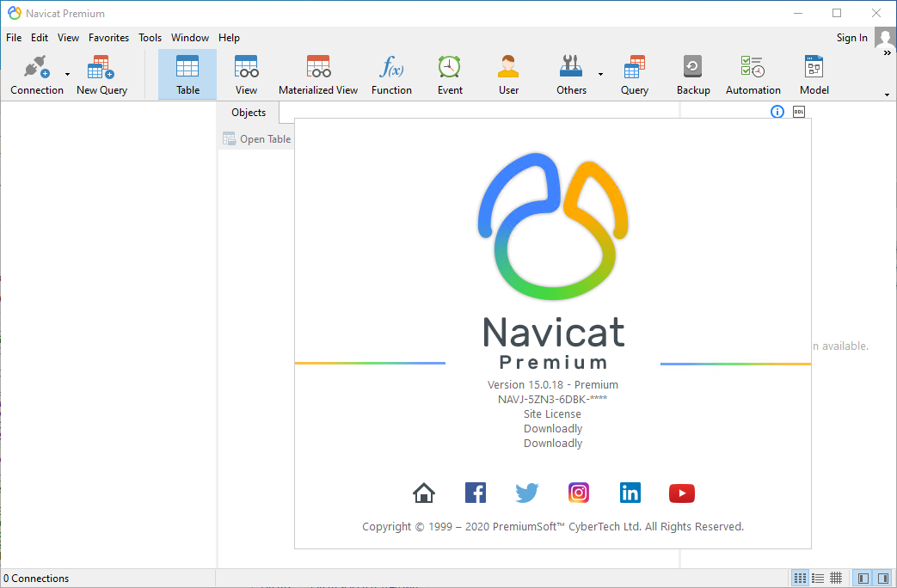This screenshot has height=588, width=897.
Task: Toggle the information pane visibility
Action: coord(883,578)
